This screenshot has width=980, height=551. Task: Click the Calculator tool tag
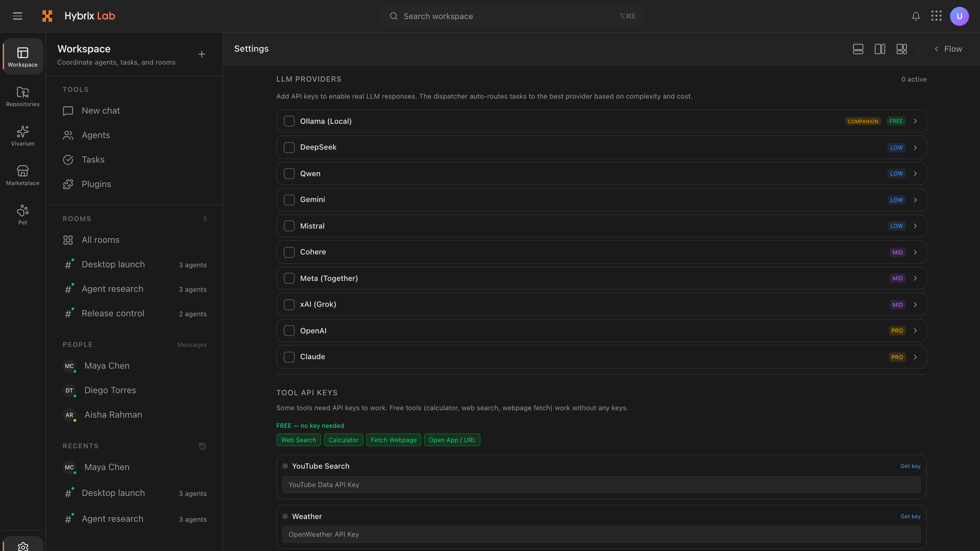click(344, 440)
